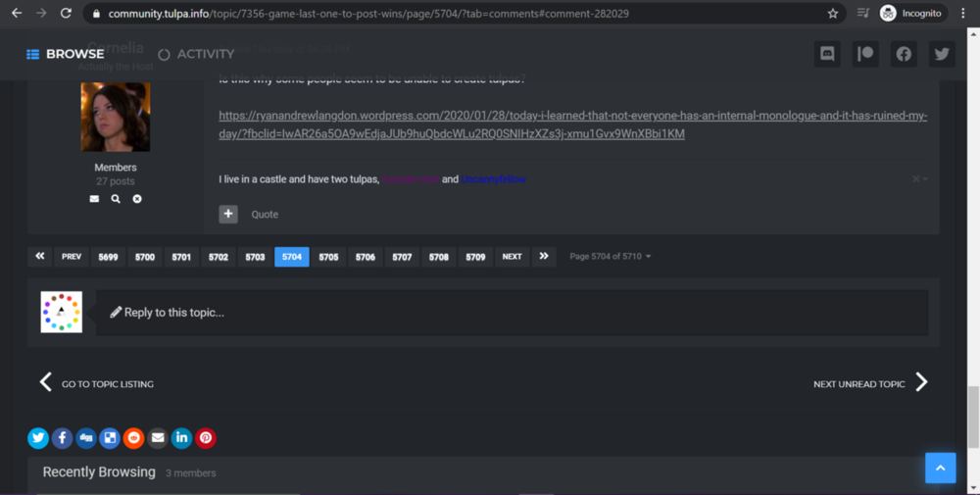The width and height of the screenshot is (980, 495).
Task: Go back using the browser back arrow
Action: tap(17, 13)
